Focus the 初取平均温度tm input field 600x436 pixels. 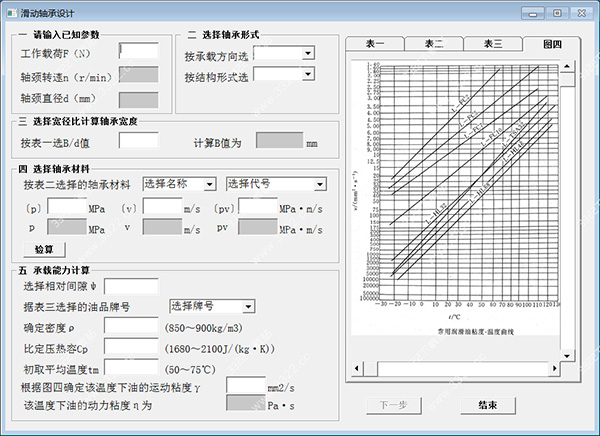pos(131,367)
